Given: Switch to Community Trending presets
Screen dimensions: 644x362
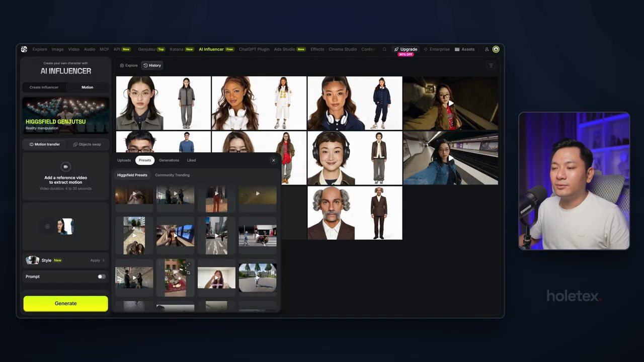Looking at the screenshot, I should coord(172,175).
